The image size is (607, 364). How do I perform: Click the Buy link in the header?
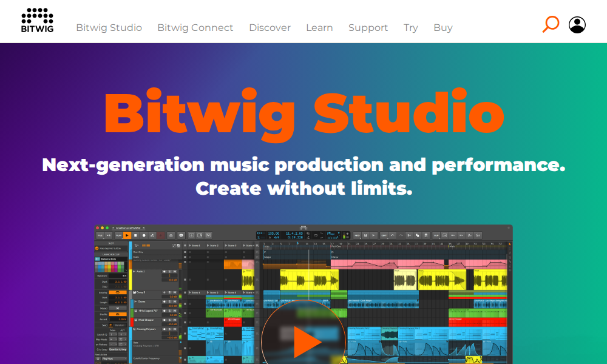443,27
